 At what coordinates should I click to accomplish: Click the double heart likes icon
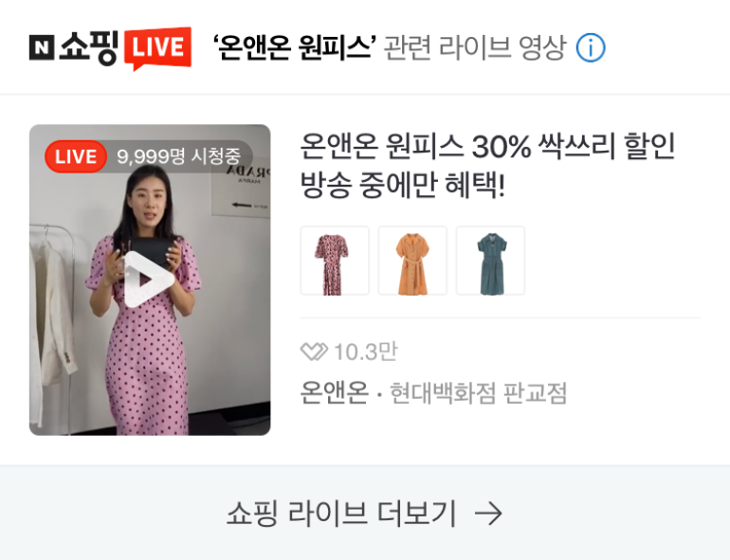pos(314,352)
